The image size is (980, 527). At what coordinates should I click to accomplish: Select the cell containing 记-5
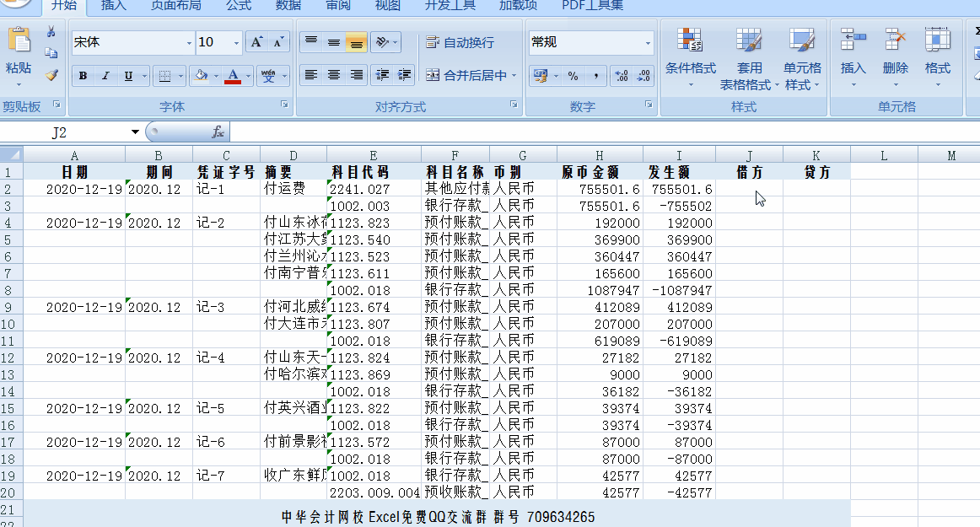click(x=226, y=408)
